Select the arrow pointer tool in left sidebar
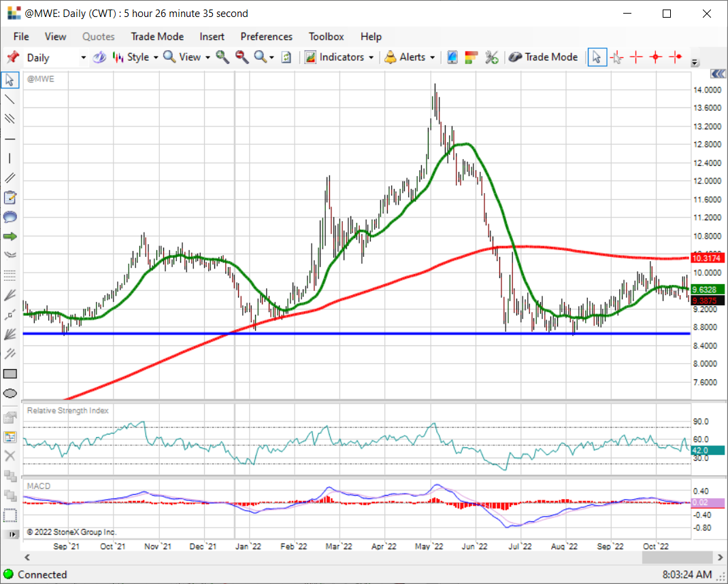 (10, 80)
